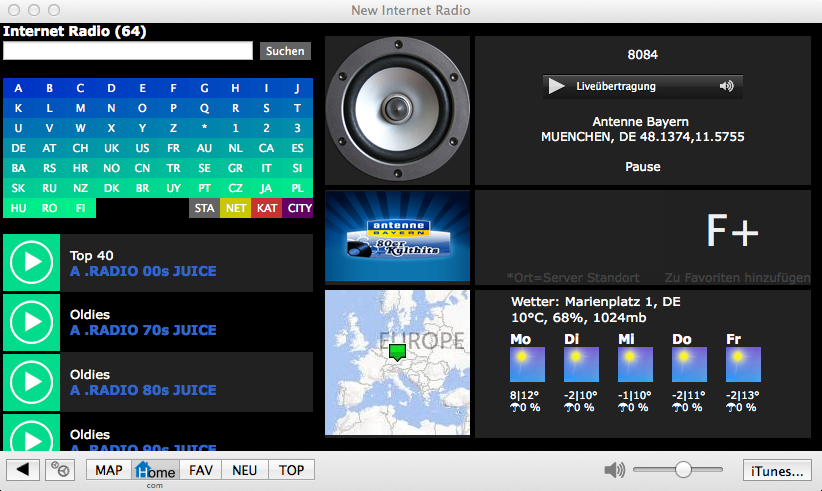The height and width of the screenshot is (491, 822).
Task: Select the asterisk filter cell
Action: 204,128
